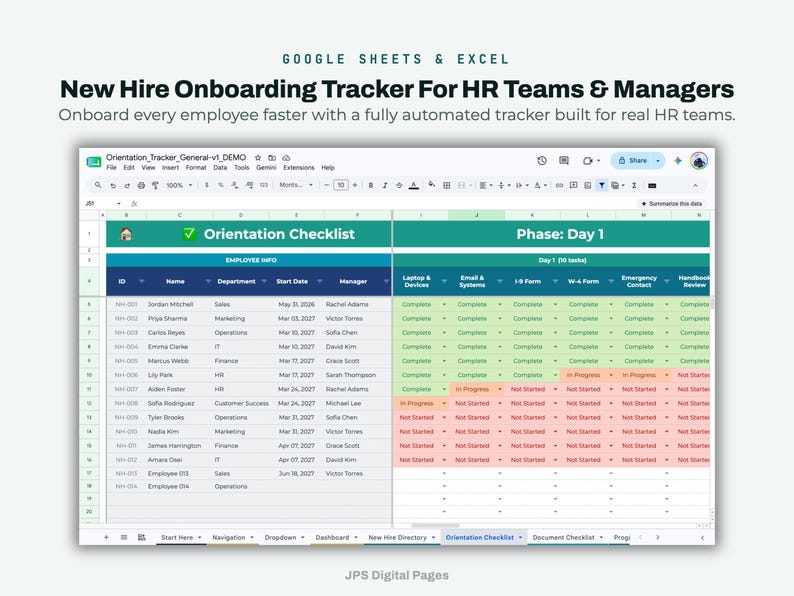Open the Name column filter arrow

coord(208,282)
